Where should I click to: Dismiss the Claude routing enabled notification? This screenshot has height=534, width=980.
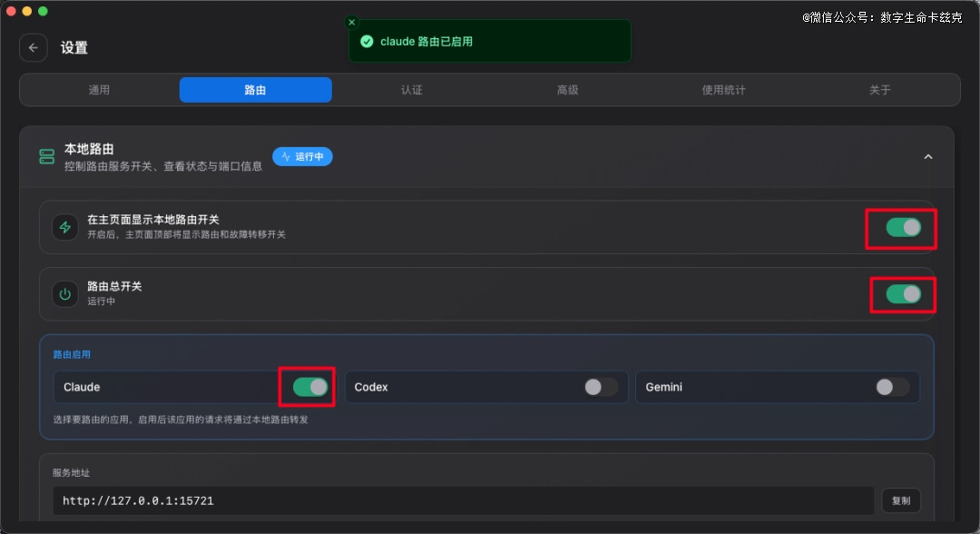click(x=352, y=22)
